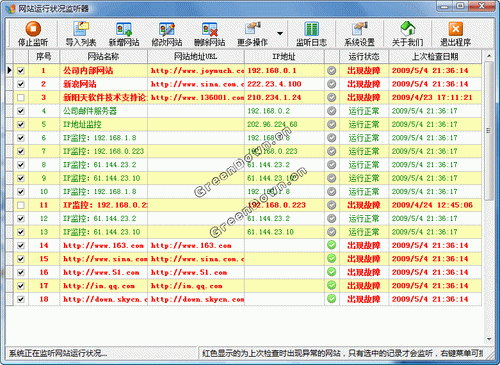Expand the 更多操作 dropdown arrow

pyautogui.click(x=280, y=33)
